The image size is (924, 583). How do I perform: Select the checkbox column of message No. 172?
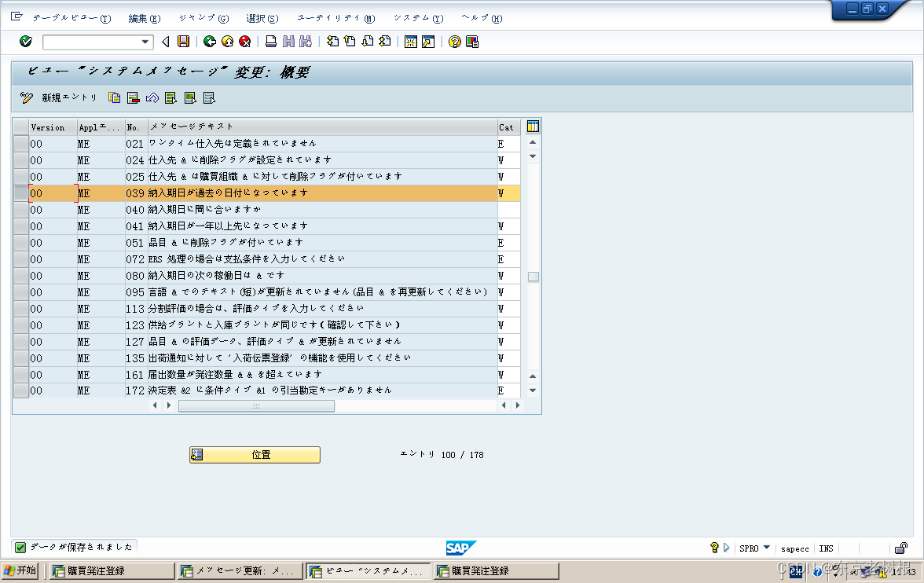pos(20,390)
